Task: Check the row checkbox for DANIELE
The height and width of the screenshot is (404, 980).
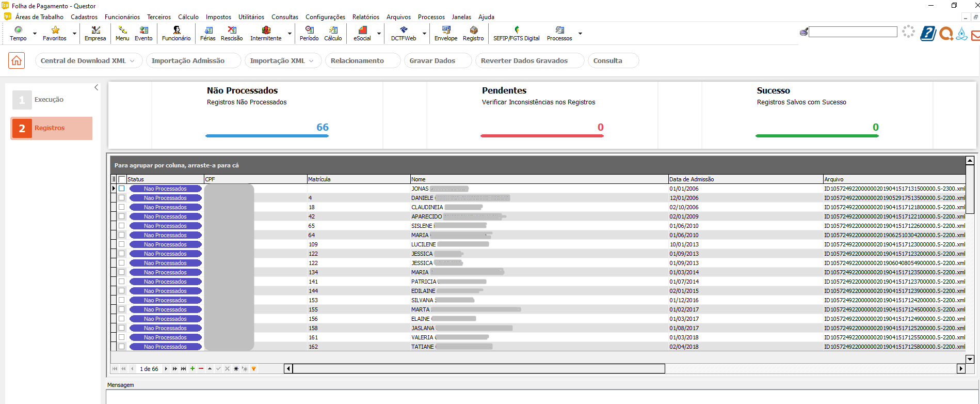Action: pyautogui.click(x=122, y=198)
